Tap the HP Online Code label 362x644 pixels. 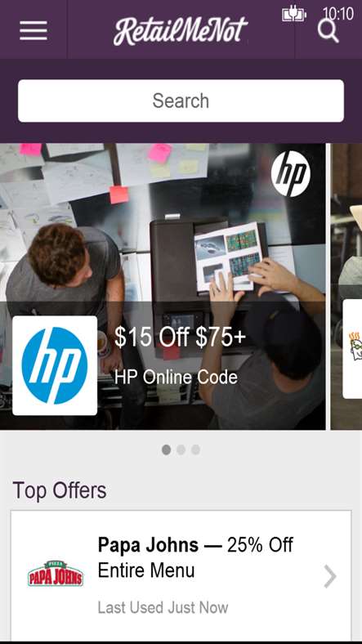pyautogui.click(x=176, y=377)
